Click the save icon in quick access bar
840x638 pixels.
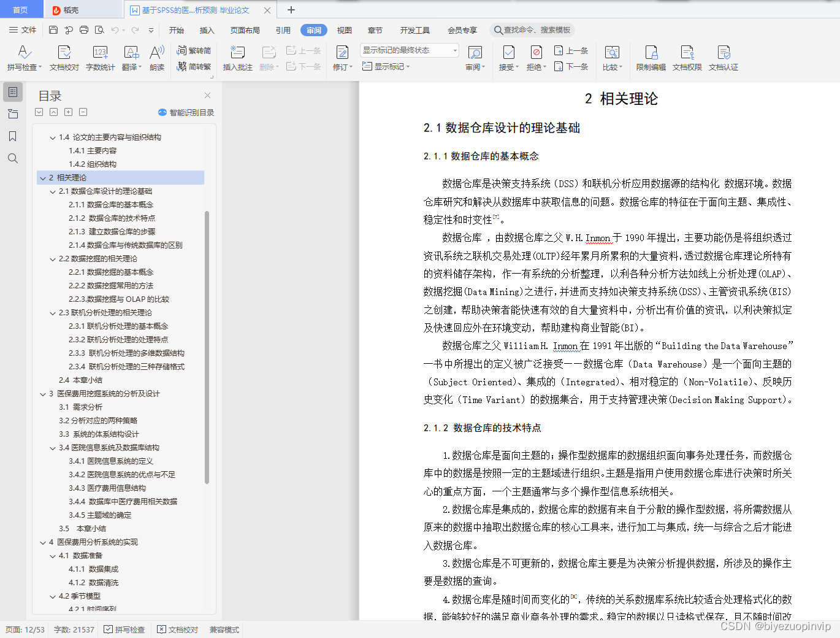pyautogui.click(x=53, y=30)
